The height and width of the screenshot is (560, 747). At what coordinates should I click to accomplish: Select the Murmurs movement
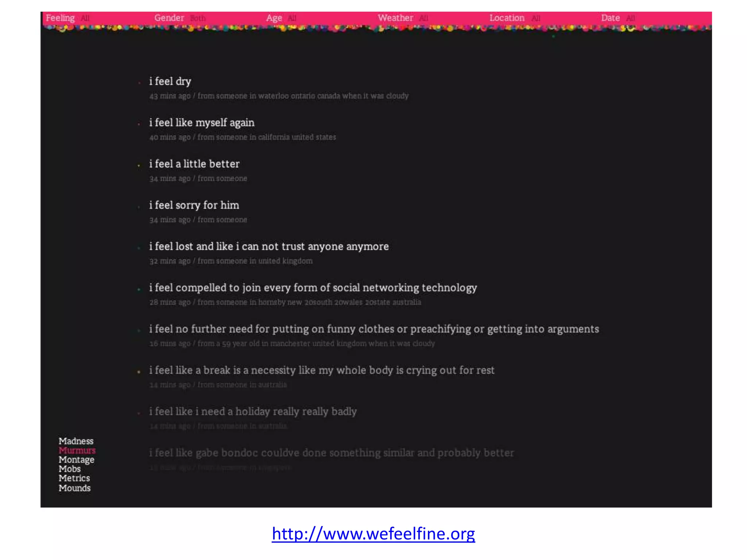[77, 450]
